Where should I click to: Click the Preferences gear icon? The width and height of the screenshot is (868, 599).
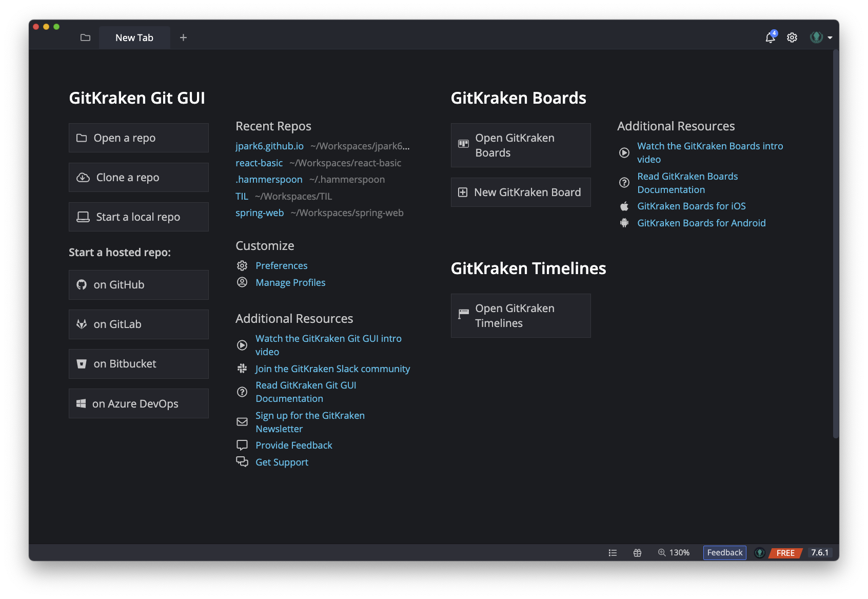click(242, 266)
